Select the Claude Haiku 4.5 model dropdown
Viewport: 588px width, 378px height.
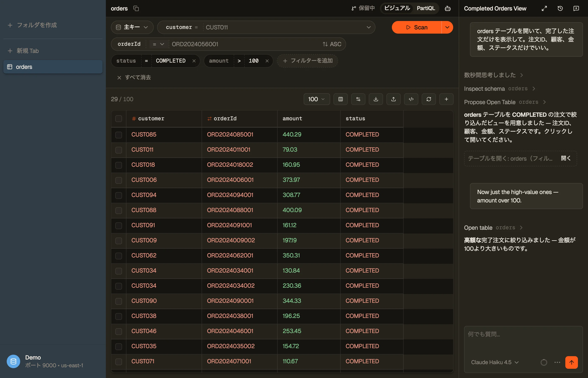click(495, 362)
